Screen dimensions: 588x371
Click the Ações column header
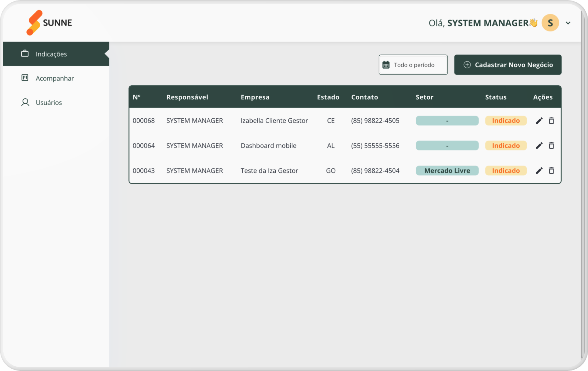543,97
